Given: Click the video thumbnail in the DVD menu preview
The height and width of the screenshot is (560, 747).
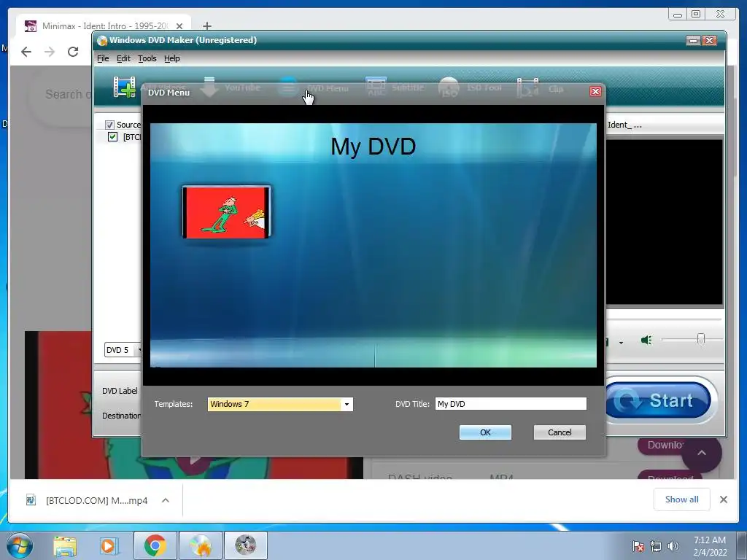Looking at the screenshot, I should pos(226,212).
